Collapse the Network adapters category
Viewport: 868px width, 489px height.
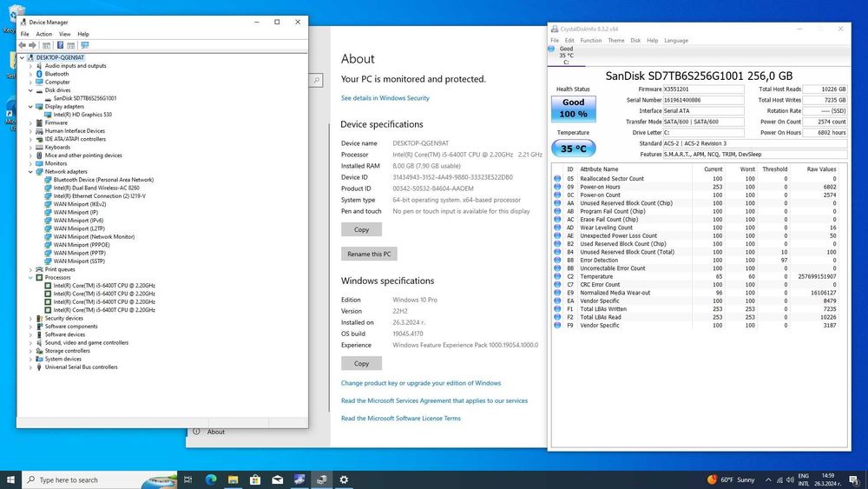30,172
